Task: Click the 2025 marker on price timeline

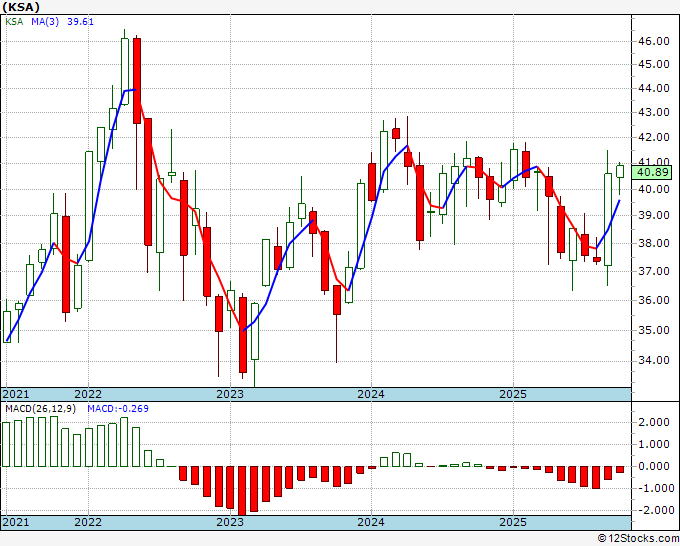Action: pyautogui.click(x=513, y=394)
